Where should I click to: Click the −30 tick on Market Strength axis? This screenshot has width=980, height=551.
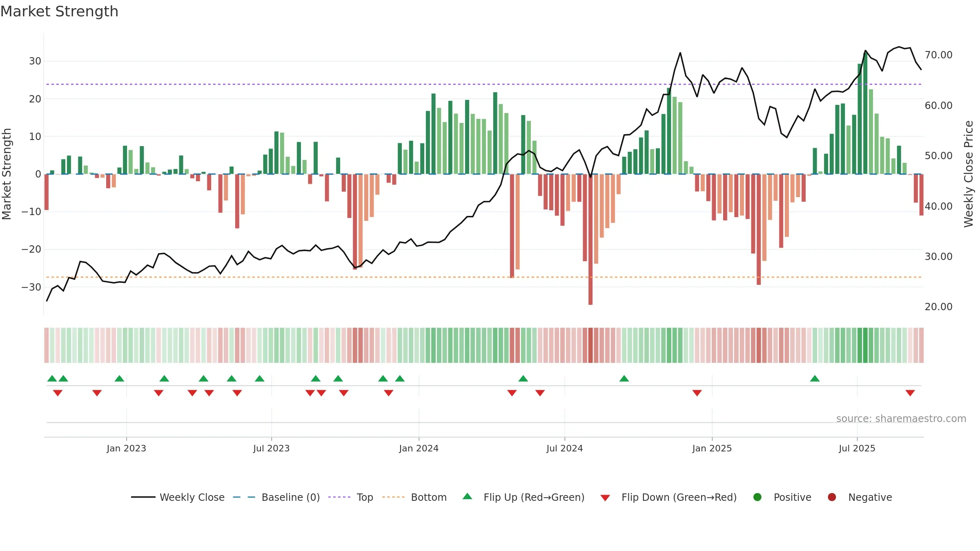point(31,287)
